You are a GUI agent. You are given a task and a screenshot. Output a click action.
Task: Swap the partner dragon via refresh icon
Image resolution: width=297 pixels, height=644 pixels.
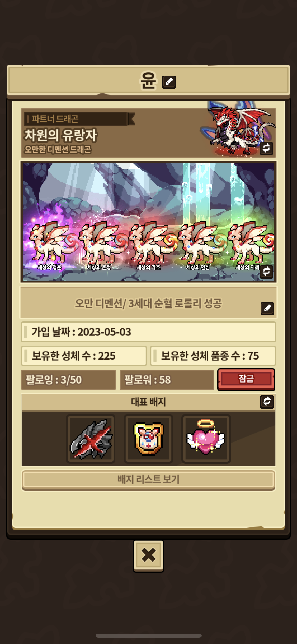[266, 148]
